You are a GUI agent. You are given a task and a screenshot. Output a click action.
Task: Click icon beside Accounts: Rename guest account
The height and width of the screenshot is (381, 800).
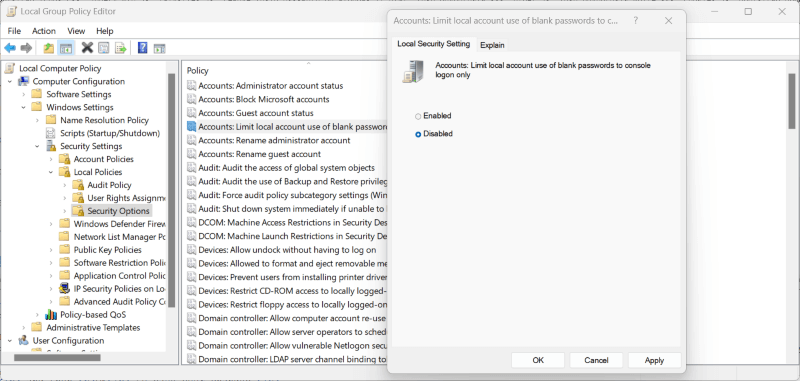point(191,154)
